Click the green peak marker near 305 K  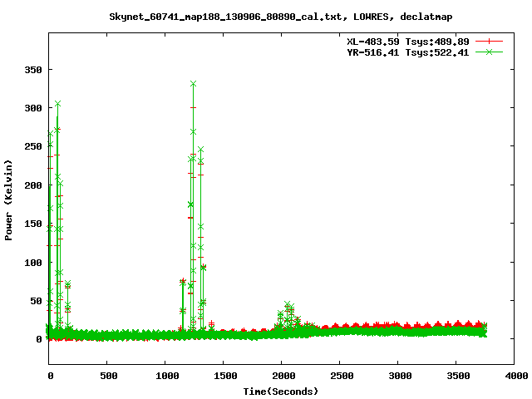click(x=57, y=103)
